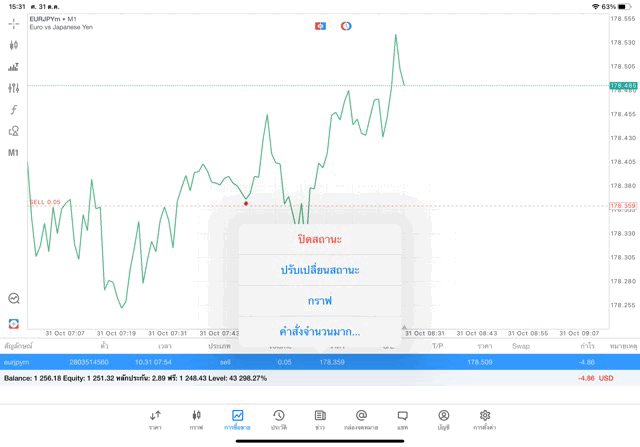Open the การตั้งค่า settings tab
640x447 pixels.
(485, 419)
